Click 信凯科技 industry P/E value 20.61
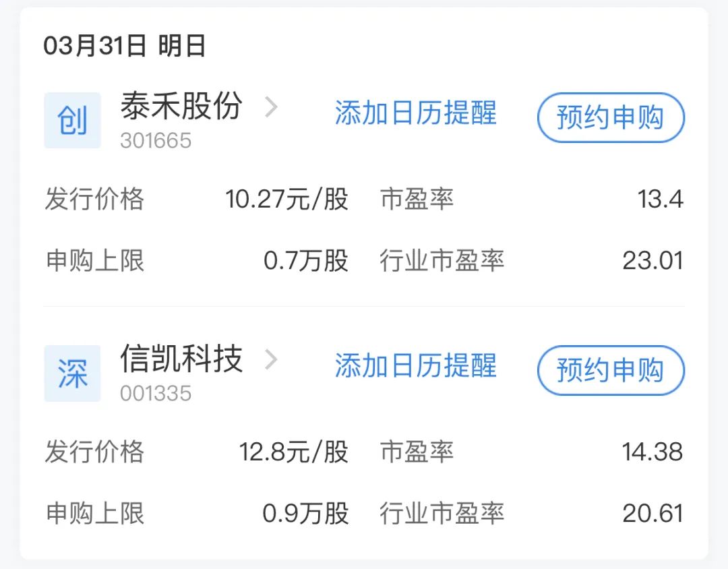This screenshot has height=569, width=728. 653,514
